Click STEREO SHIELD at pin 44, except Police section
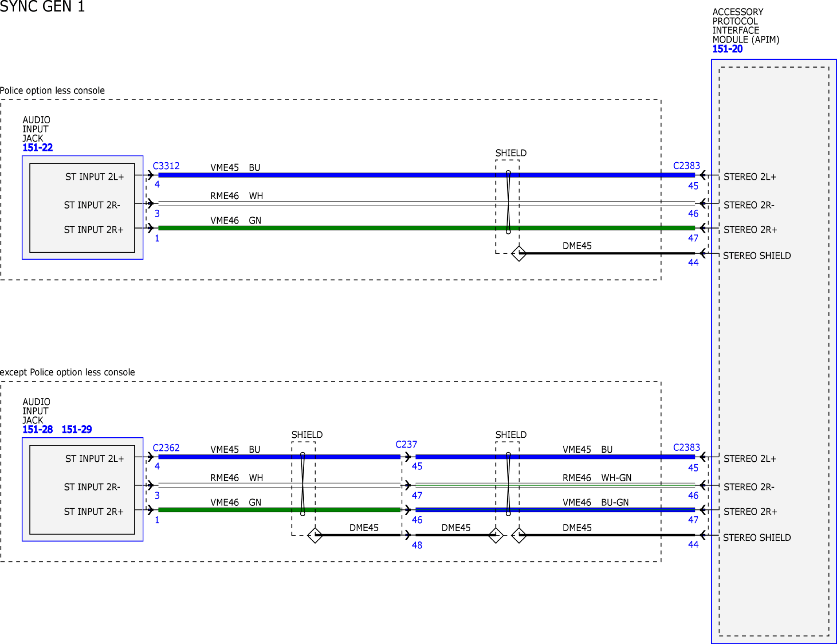The image size is (837, 644). point(757,538)
